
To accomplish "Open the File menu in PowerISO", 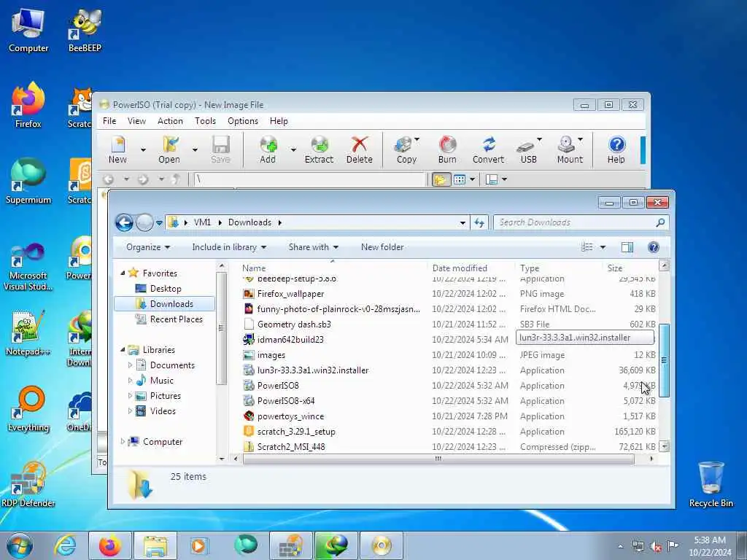I will pyautogui.click(x=109, y=121).
